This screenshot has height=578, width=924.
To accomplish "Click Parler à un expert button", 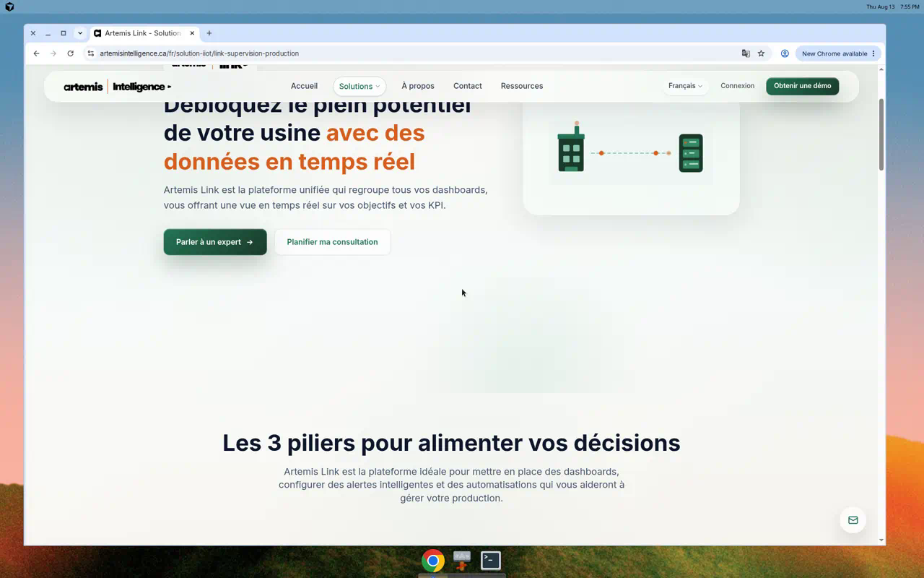I will click(215, 242).
